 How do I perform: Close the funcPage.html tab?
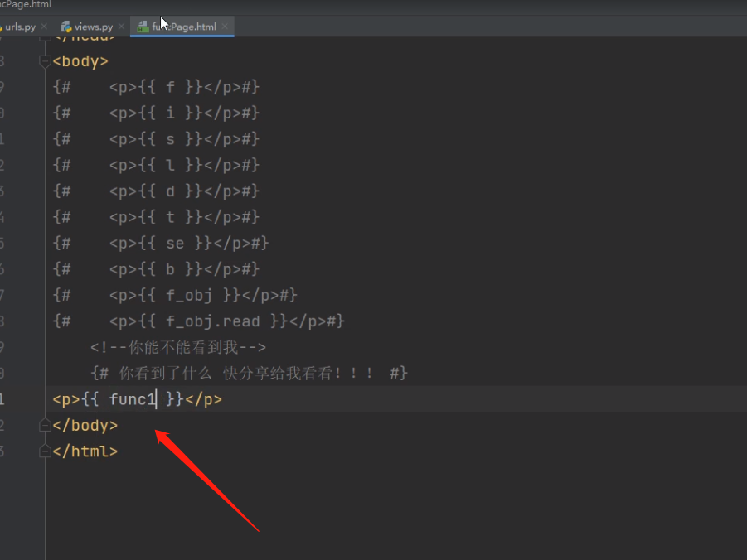(225, 27)
